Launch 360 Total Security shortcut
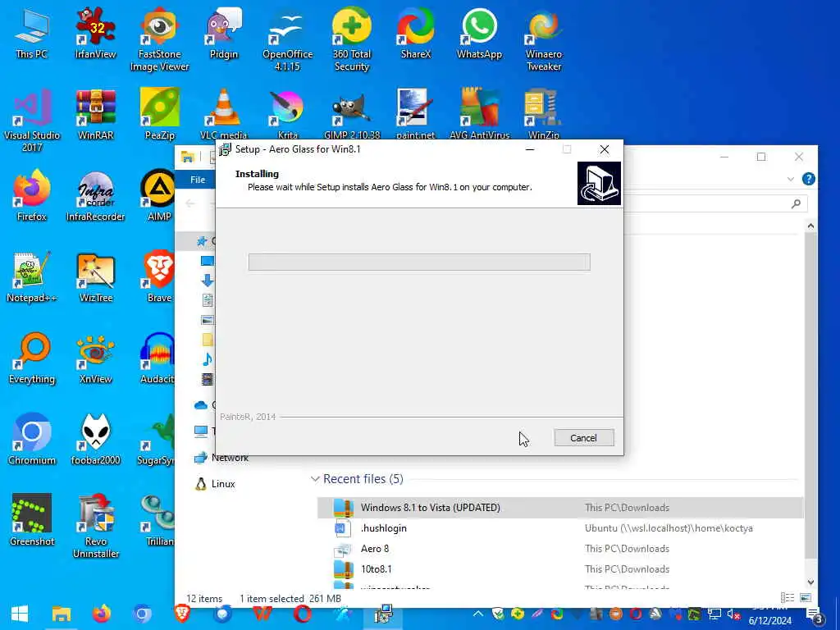The width and height of the screenshot is (840, 630). point(351,39)
